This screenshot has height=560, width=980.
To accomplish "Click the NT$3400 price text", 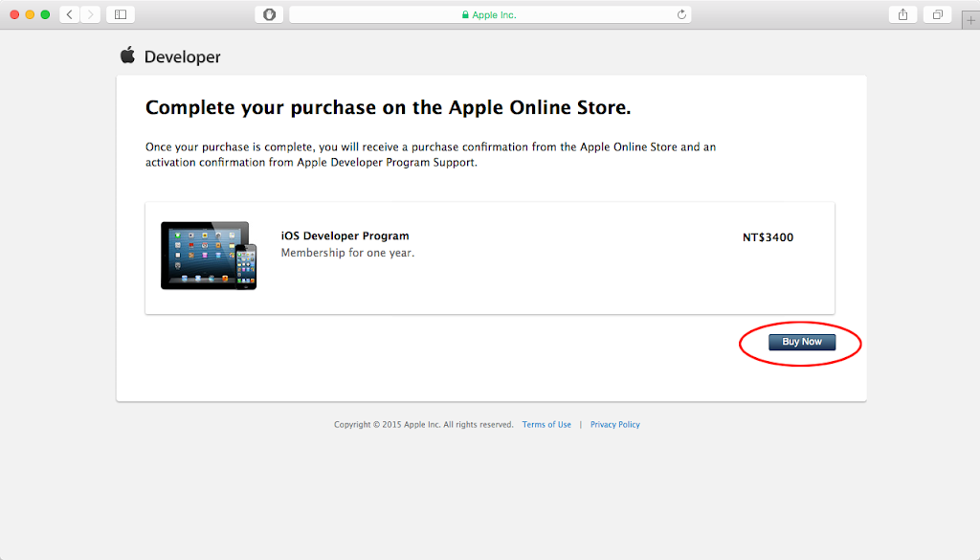I will 768,237.
